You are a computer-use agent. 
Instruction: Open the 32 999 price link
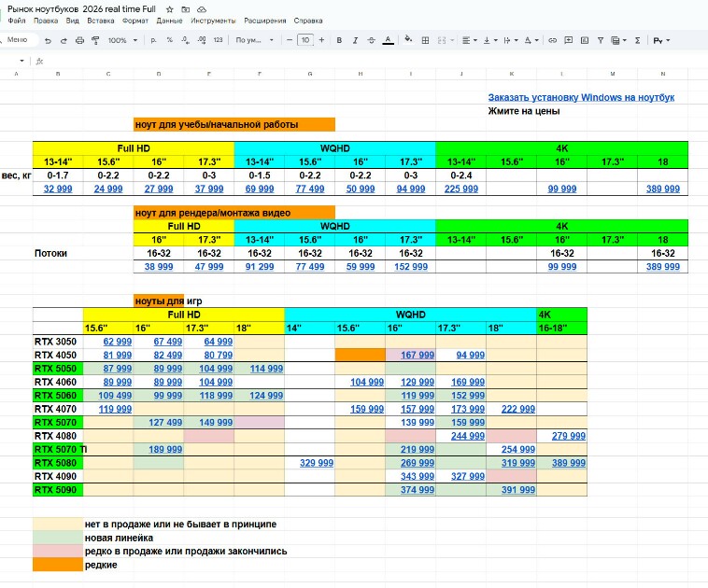58,189
